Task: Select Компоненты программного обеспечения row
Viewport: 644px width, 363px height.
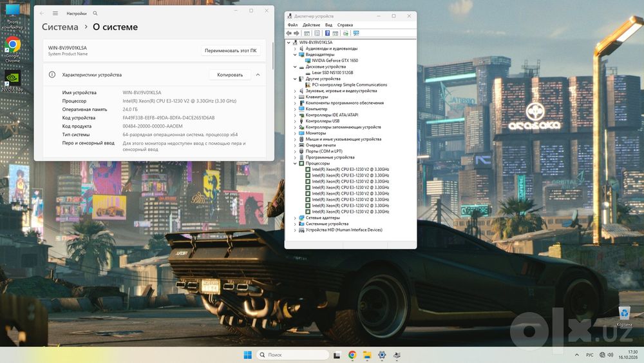Action: click(x=341, y=103)
